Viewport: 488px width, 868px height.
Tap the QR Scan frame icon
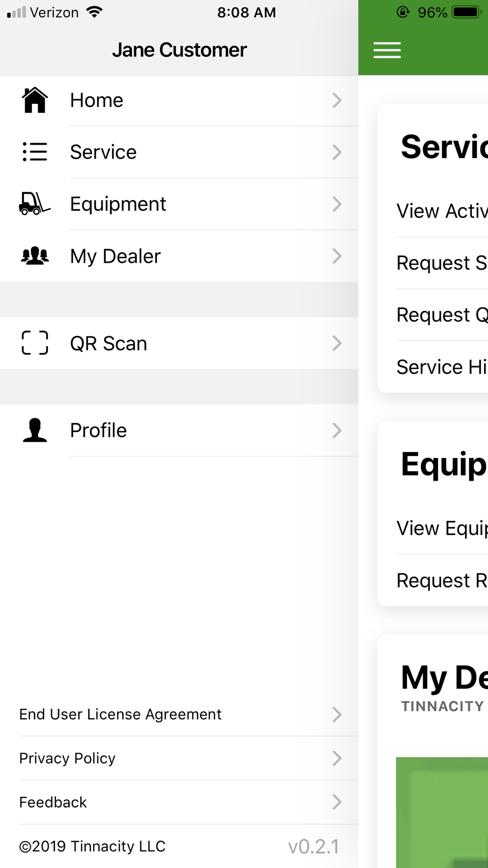click(x=35, y=343)
